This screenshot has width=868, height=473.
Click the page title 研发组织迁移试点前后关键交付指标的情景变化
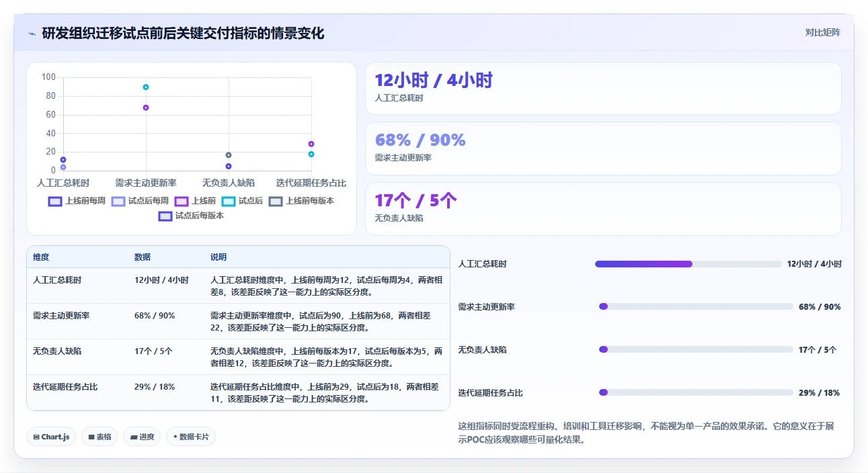coord(183,34)
